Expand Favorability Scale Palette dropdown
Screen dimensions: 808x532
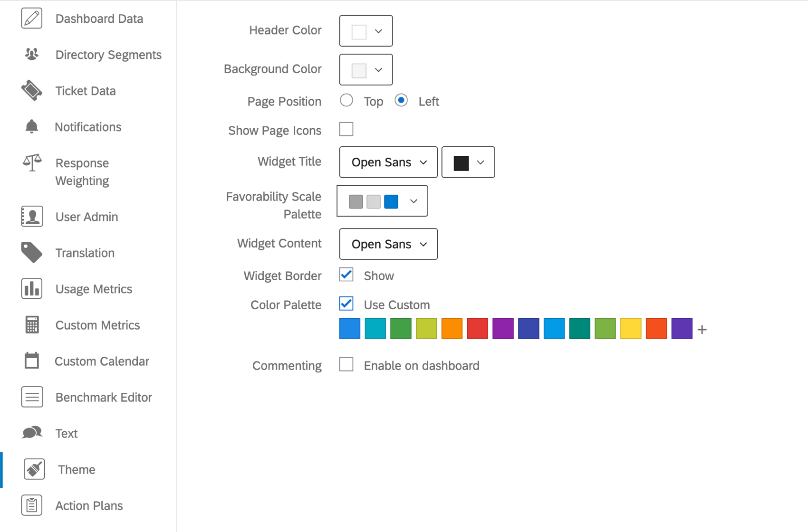[x=382, y=201]
